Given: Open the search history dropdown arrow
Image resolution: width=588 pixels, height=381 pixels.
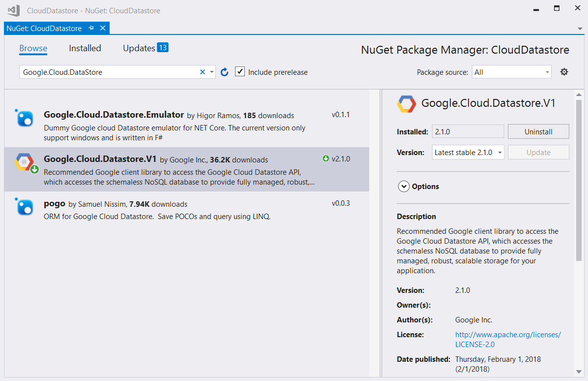Looking at the screenshot, I should tap(212, 72).
